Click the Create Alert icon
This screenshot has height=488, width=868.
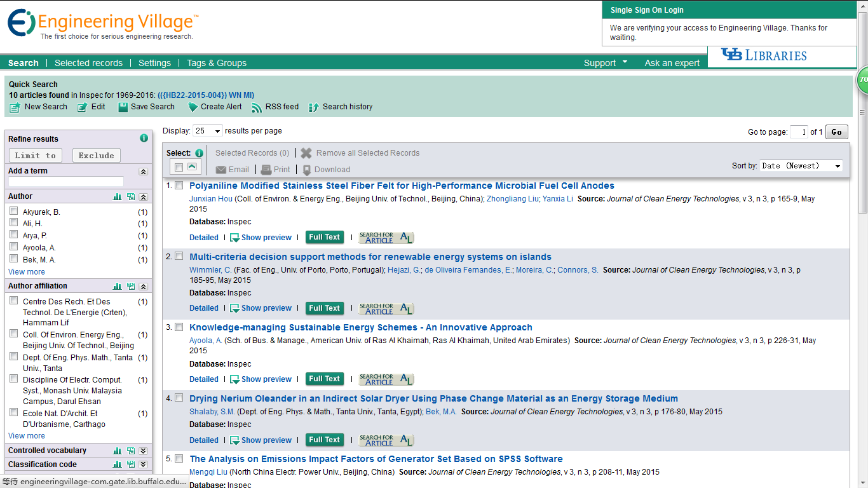pyautogui.click(x=193, y=107)
